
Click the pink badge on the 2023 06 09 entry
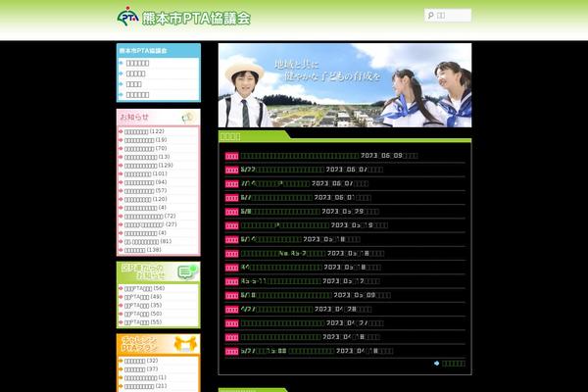pos(231,156)
